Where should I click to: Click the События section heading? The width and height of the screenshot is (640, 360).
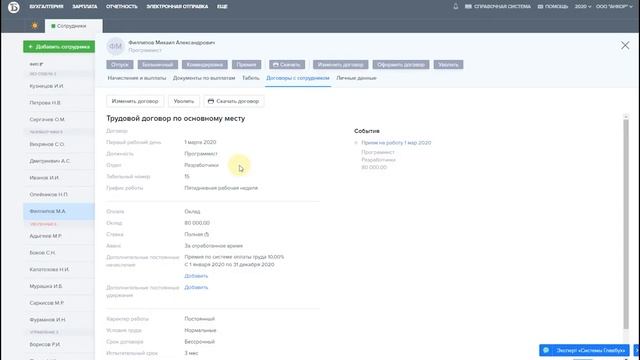click(x=367, y=131)
